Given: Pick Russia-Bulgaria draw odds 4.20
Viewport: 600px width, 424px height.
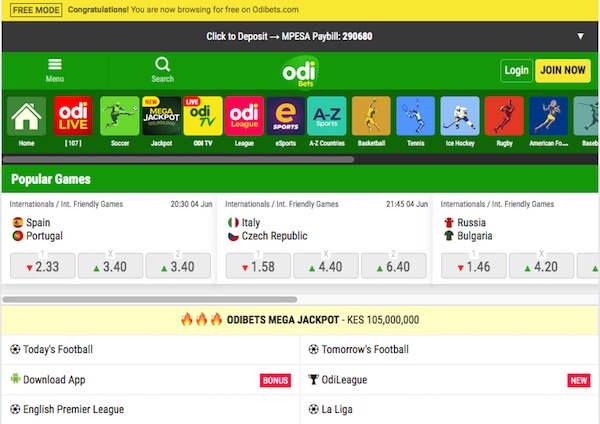Looking at the screenshot, I should point(541,266).
